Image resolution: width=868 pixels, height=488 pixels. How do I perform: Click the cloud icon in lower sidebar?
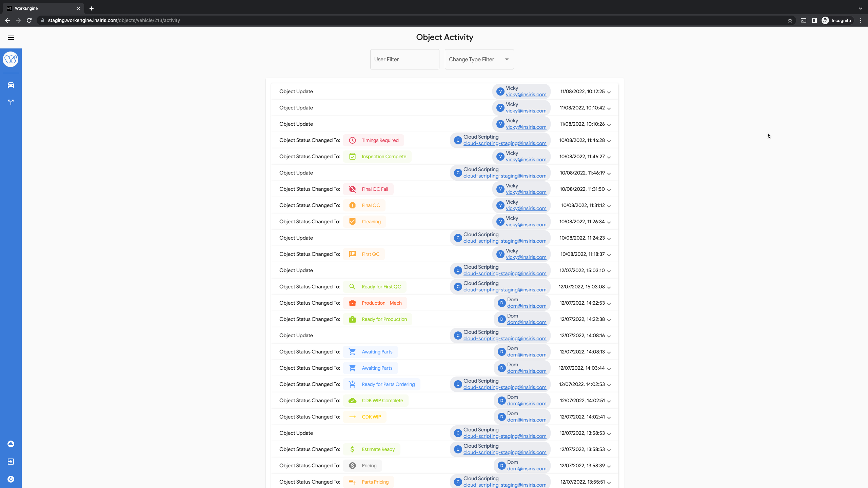point(11,444)
